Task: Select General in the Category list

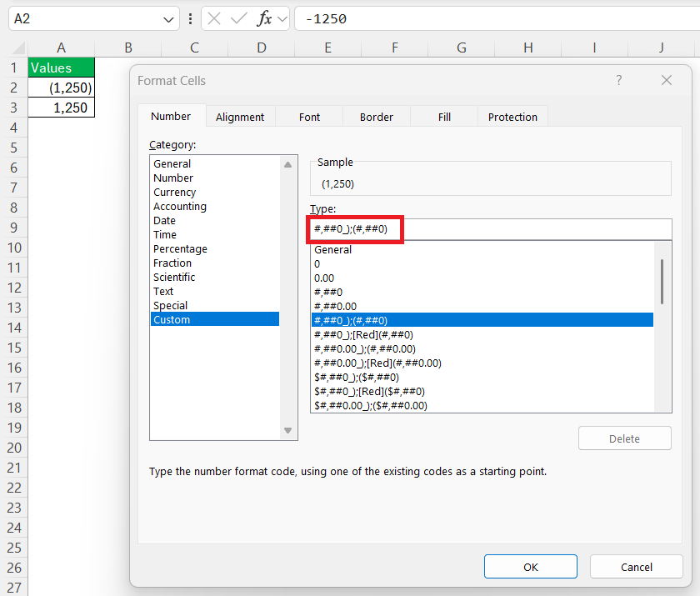Action: point(215,164)
